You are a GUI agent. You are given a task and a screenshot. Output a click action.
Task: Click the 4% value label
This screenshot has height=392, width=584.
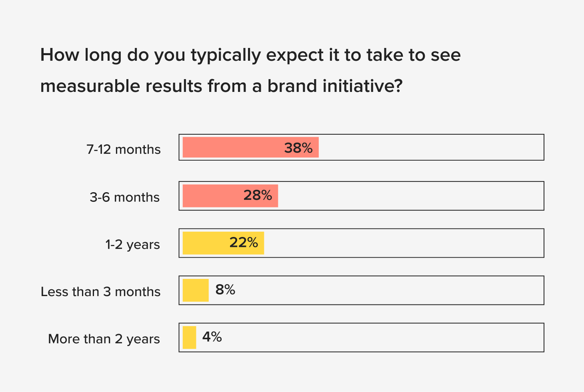tap(212, 337)
